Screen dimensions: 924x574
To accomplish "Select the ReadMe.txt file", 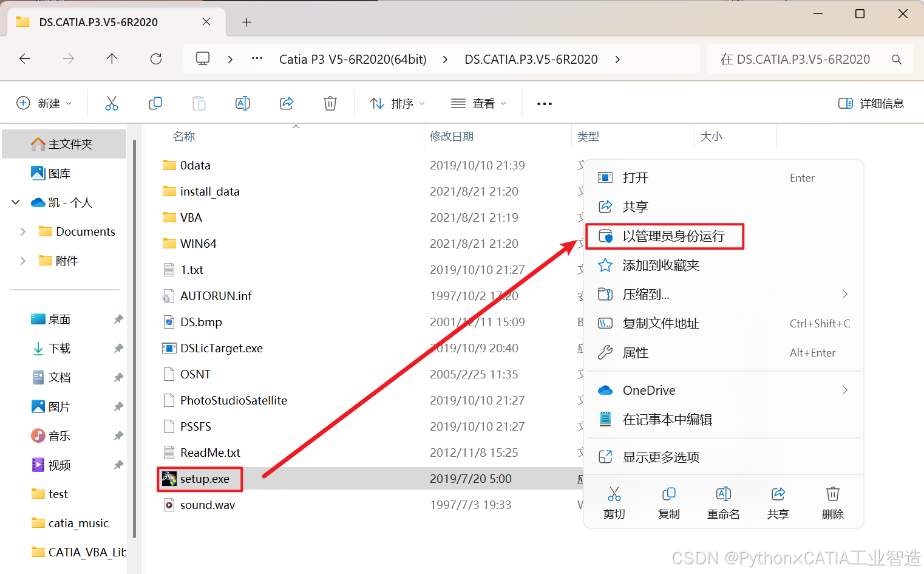I will click(x=210, y=453).
